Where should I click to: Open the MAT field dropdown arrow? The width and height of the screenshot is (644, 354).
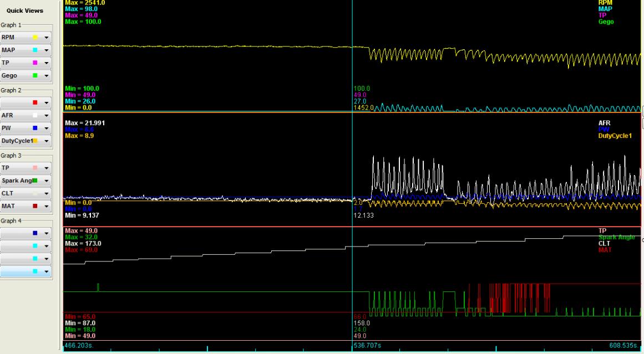point(48,205)
